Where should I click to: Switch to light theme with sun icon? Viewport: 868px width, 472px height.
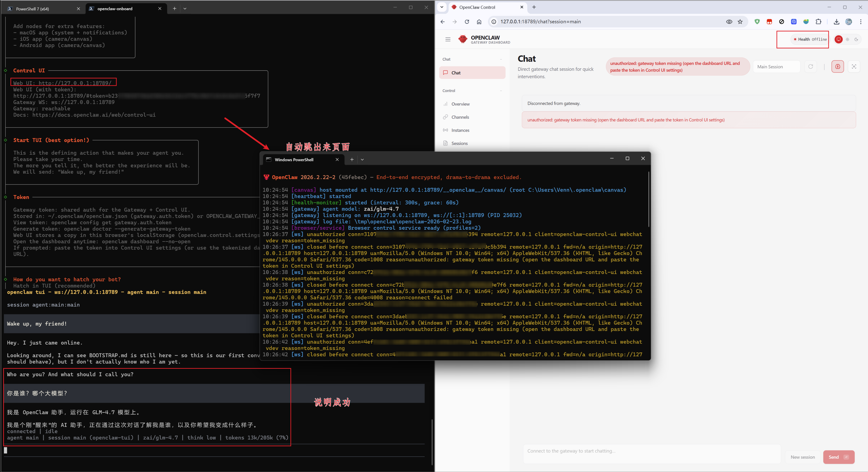click(x=847, y=39)
